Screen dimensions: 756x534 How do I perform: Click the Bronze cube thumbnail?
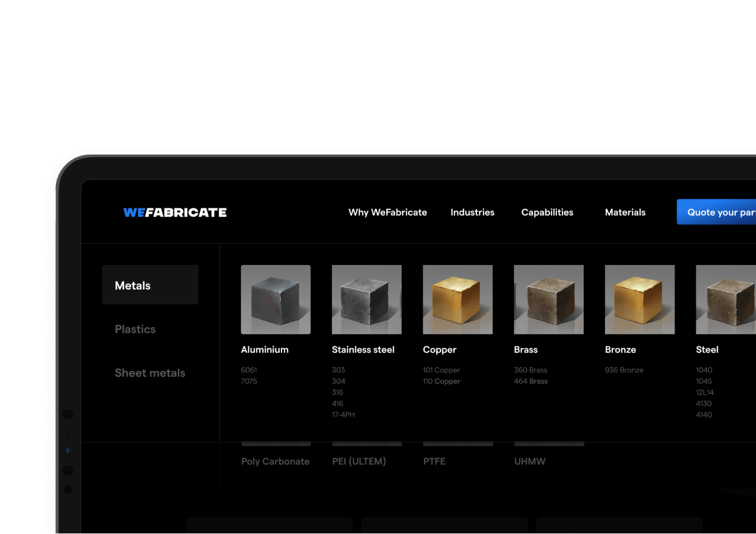(640, 300)
